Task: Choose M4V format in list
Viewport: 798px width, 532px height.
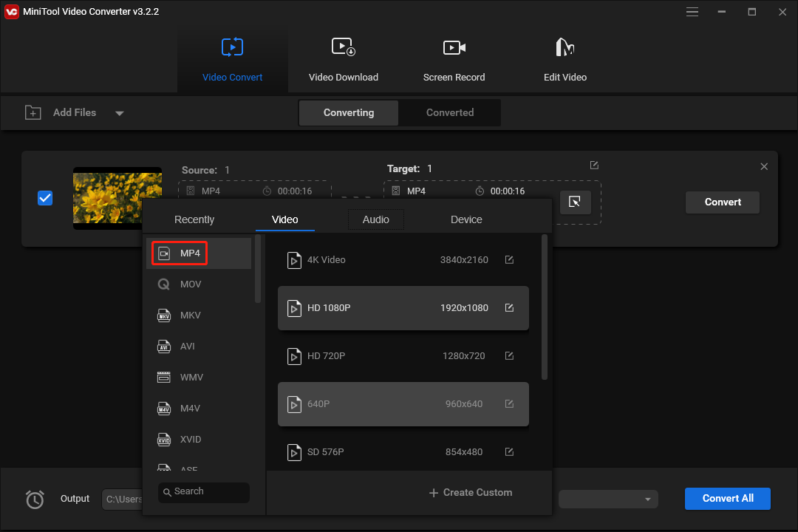Action: pos(199,409)
